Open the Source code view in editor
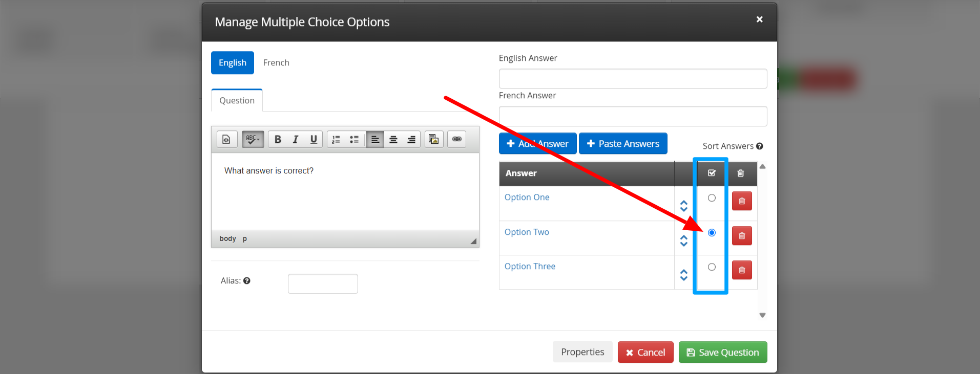Viewport: 980px width, 374px height. (x=226, y=139)
